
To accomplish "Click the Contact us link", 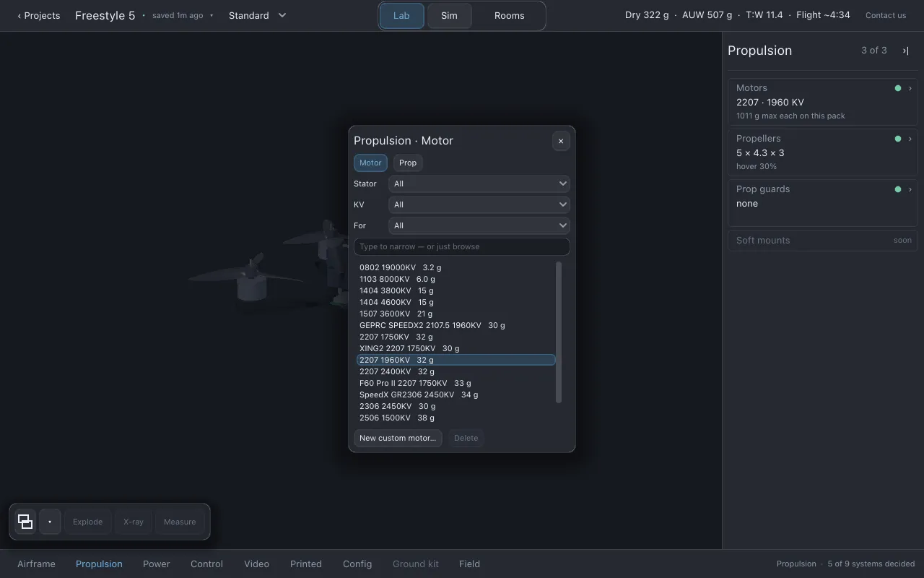I will (886, 15).
